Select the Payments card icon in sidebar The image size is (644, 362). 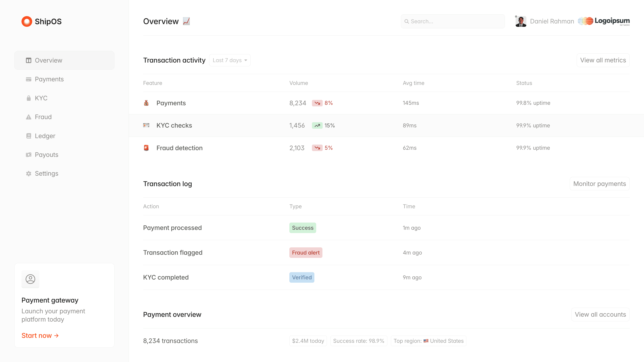[28, 79]
